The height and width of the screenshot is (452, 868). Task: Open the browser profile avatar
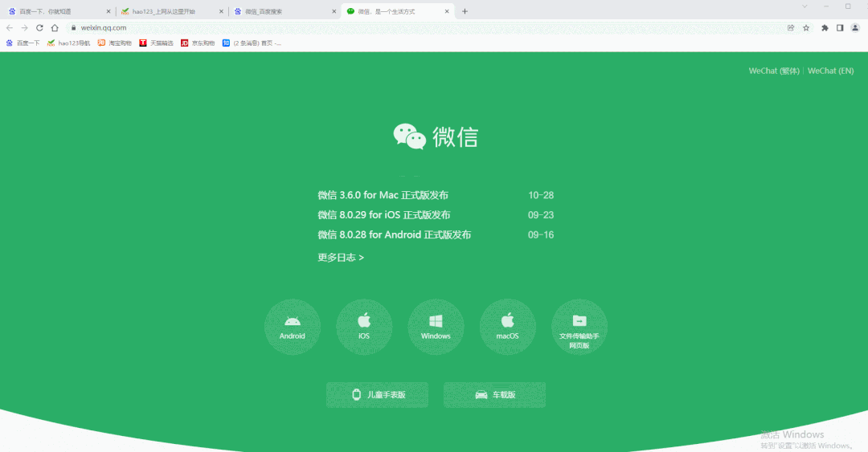pyautogui.click(x=854, y=27)
